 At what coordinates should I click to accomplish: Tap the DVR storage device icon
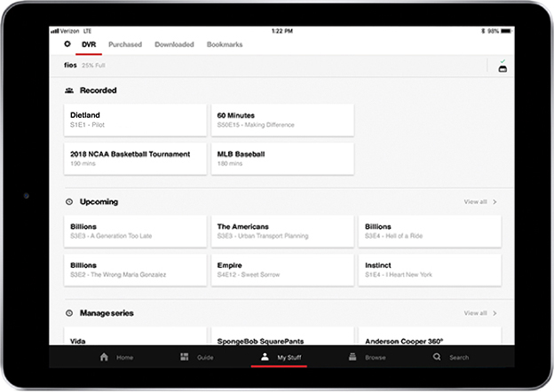[503, 68]
